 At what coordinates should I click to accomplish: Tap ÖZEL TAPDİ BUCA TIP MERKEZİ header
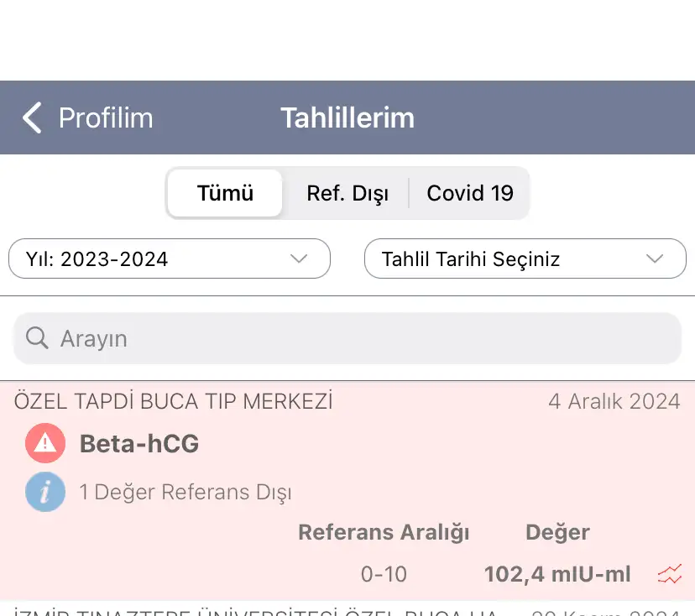click(174, 402)
